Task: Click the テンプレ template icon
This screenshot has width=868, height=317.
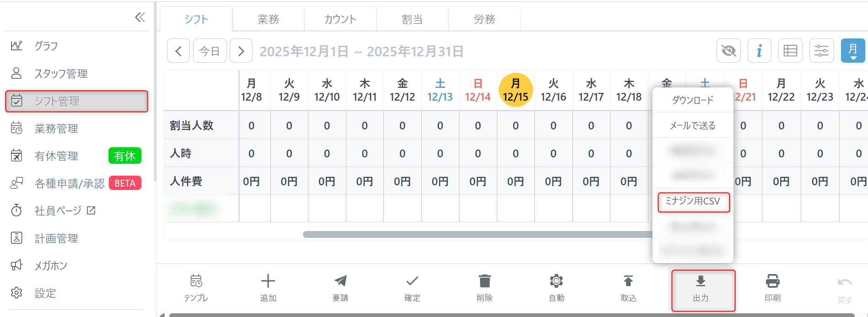Action: click(x=196, y=281)
